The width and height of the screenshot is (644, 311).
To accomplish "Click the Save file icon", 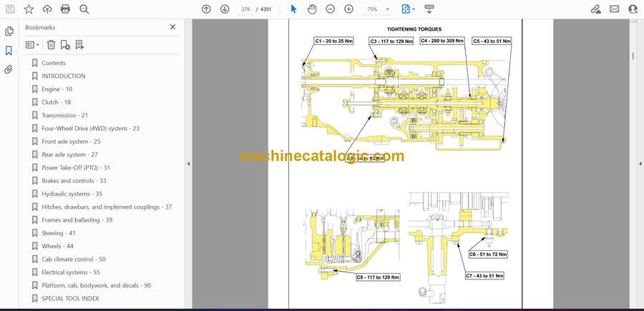I will tap(10, 9).
